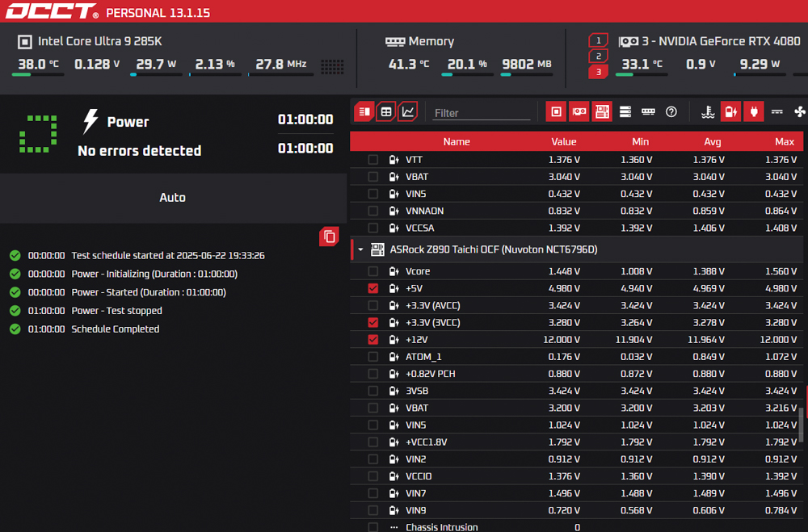Image resolution: width=808 pixels, height=532 pixels.
Task: Select GPU slot 2
Action: pyautogui.click(x=598, y=56)
